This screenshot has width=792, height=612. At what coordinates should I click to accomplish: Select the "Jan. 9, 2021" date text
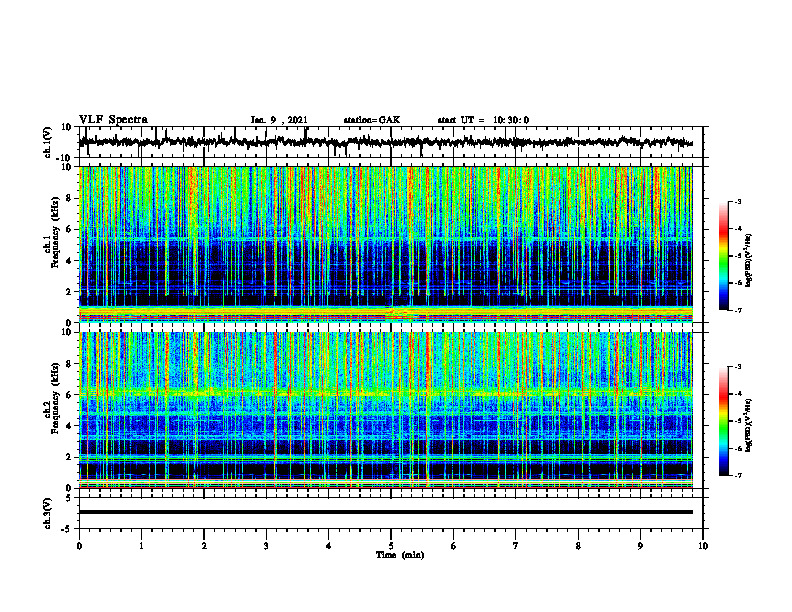279,120
